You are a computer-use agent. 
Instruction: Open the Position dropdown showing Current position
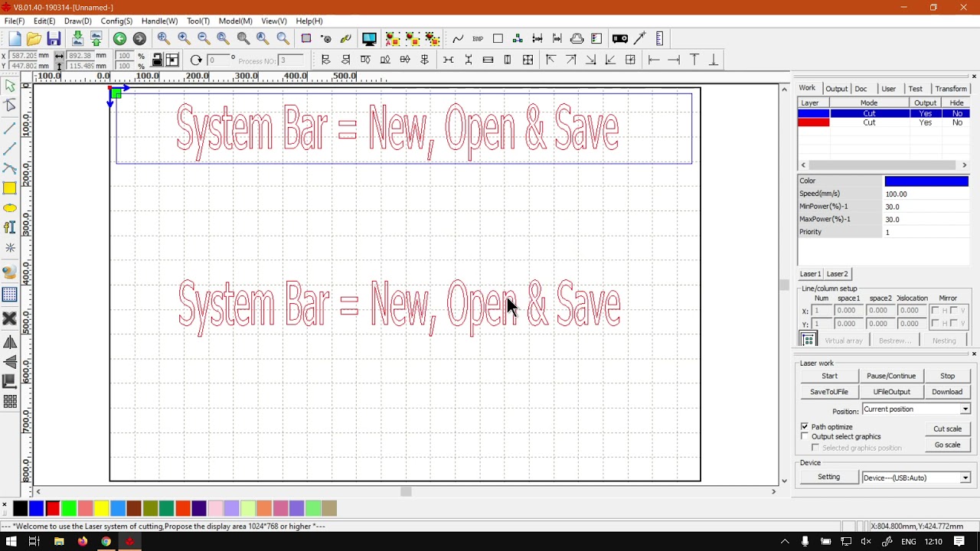point(916,409)
